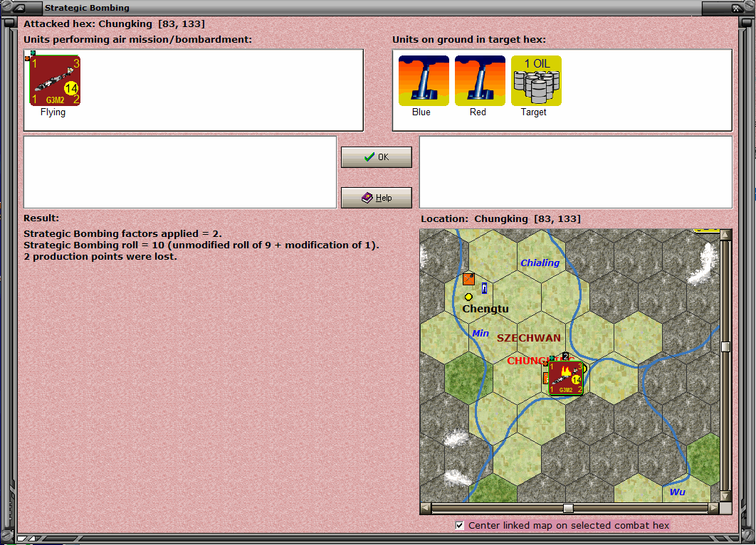Click the 'Strategic Bombing factors applied = 2' line

click(122, 233)
